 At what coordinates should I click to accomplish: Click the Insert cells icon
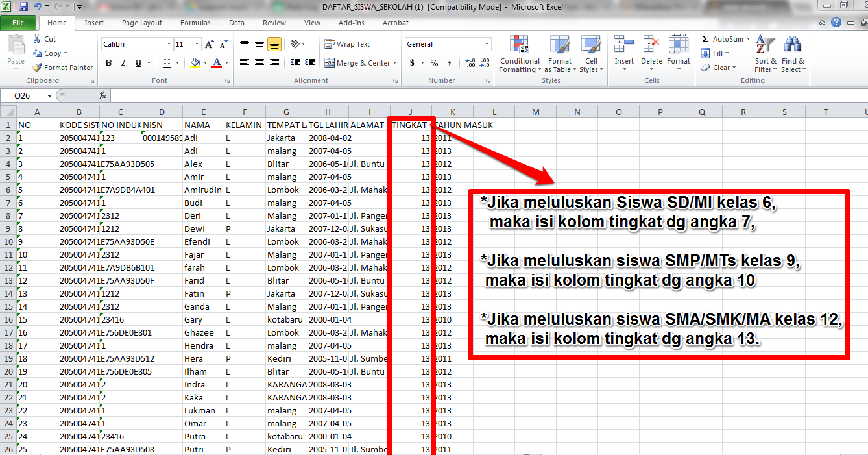coord(624,45)
